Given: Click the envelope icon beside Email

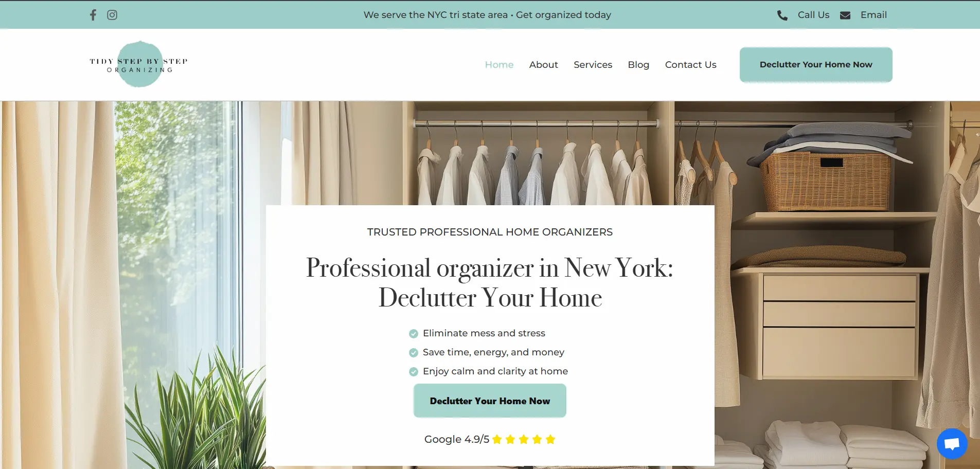Looking at the screenshot, I should tap(845, 15).
